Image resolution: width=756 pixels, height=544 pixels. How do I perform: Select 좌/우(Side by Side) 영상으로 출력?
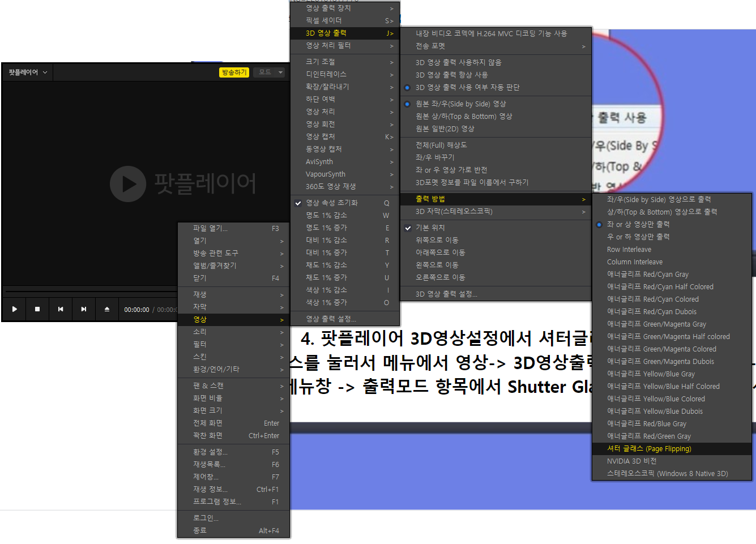[672, 200]
